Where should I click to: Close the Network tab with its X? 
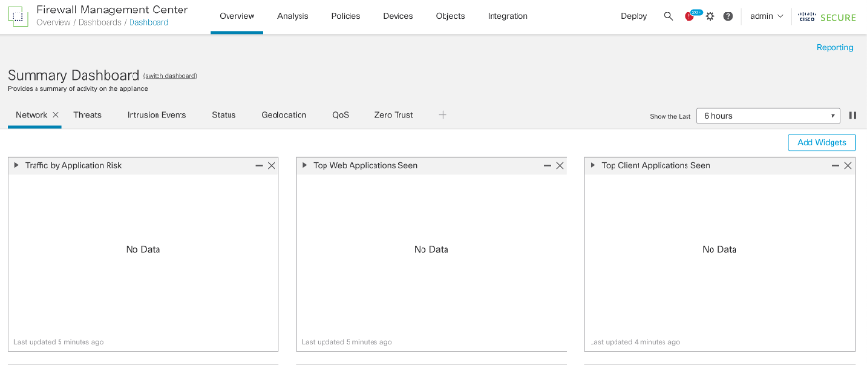coord(55,115)
